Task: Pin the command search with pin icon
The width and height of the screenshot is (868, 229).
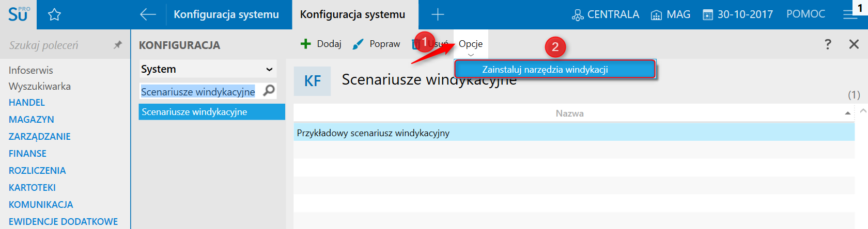Action: (118, 45)
